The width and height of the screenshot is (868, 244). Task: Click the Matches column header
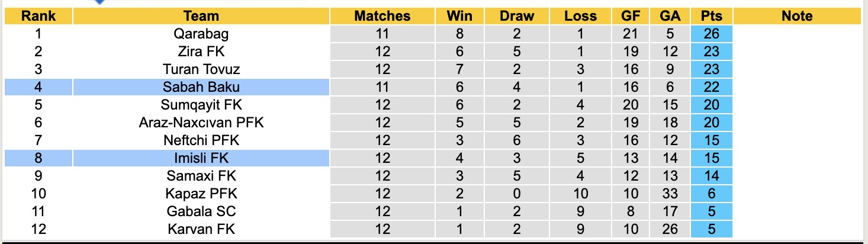coord(382,16)
